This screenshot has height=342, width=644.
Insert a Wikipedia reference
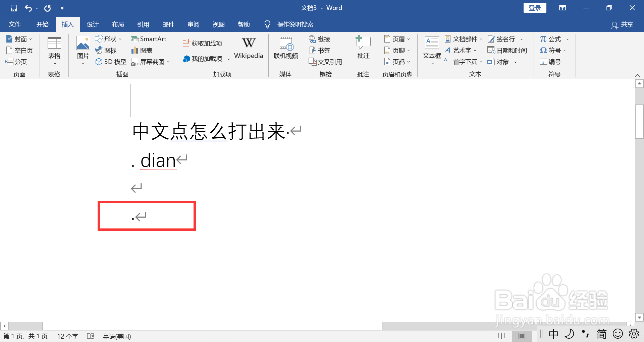[248, 48]
